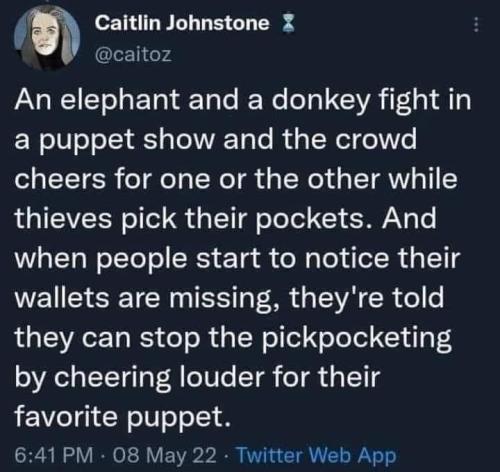Viewport: 500px width, 472px height.
Task: Click the word 'crowd' in the tweet
Action: (x=376, y=139)
